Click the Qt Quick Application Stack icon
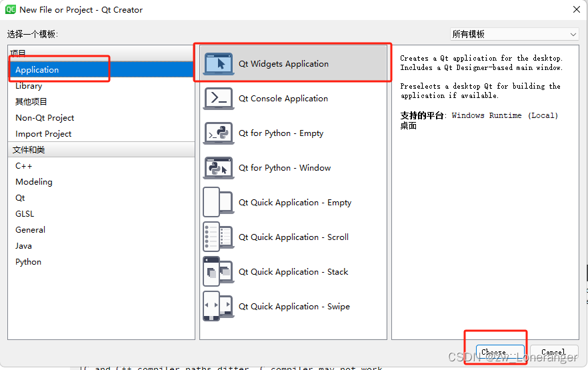Image resolution: width=588 pixels, height=370 pixels. click(x=219, y=272)
